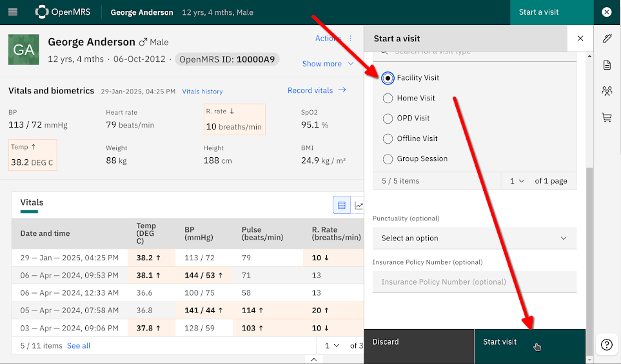
Task: Open the patient lists people icon
Action: click(x=607, y=91)
